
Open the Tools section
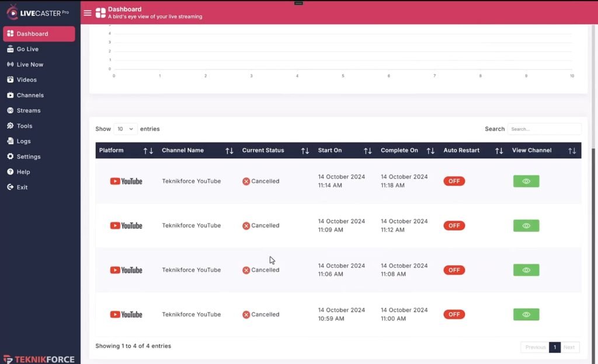[x=25, y=126]
